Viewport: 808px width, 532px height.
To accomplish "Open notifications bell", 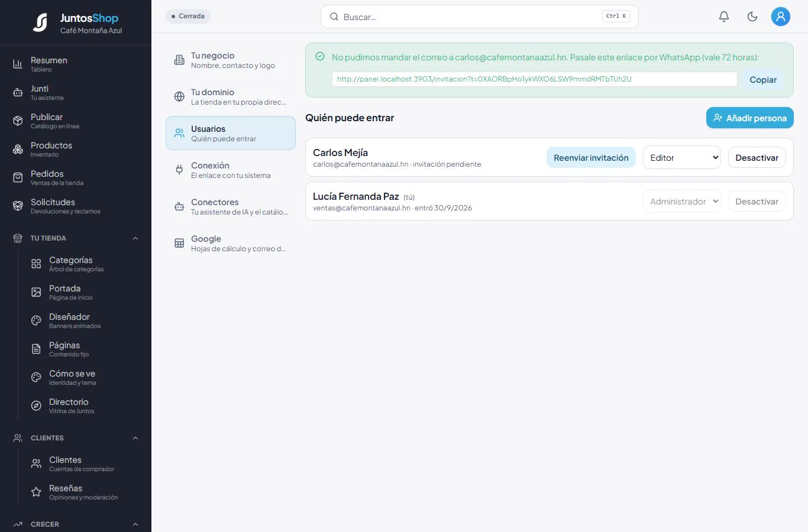I will pyautogui.click(x=724, y=17).
